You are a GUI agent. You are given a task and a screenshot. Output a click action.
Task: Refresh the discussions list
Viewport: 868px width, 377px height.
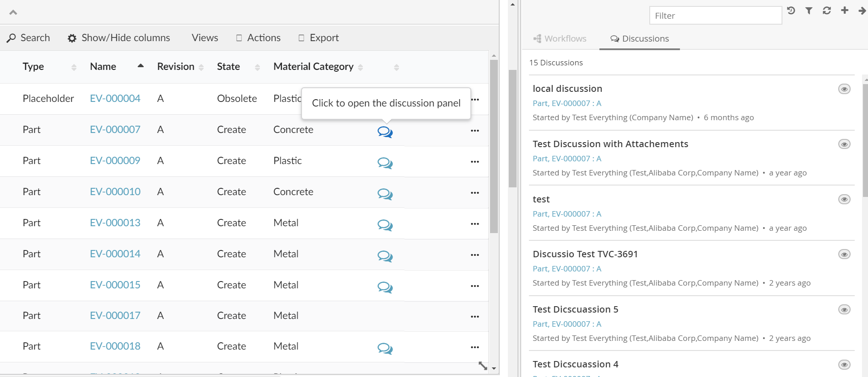[x=827, y=11]
